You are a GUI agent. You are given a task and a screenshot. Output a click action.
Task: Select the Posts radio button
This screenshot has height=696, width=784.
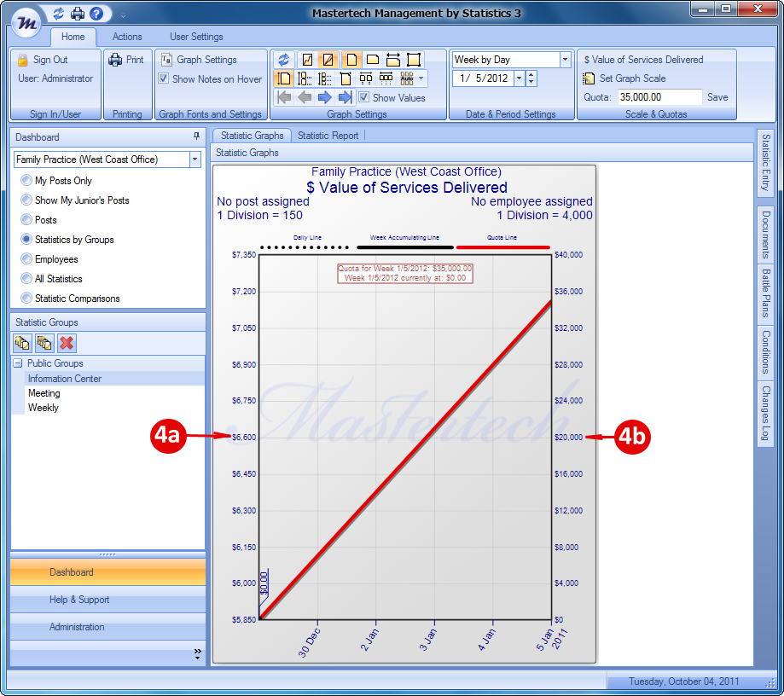26,219
